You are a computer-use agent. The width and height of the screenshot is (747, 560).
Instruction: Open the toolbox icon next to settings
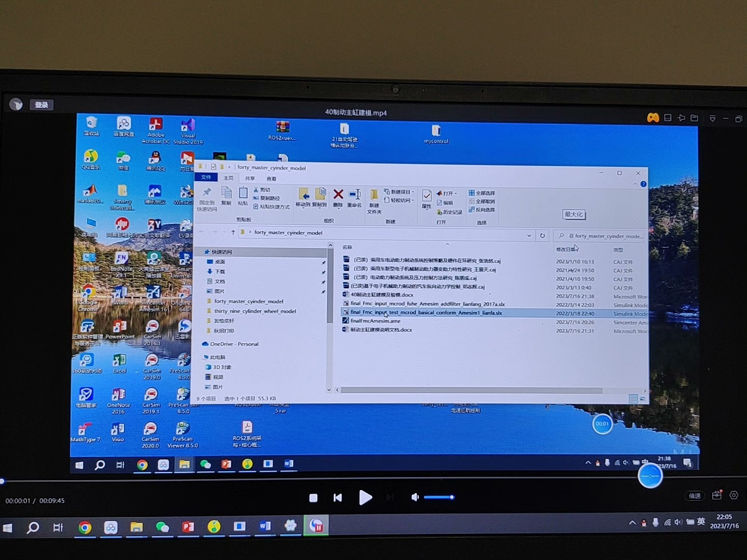coord(717,495)
